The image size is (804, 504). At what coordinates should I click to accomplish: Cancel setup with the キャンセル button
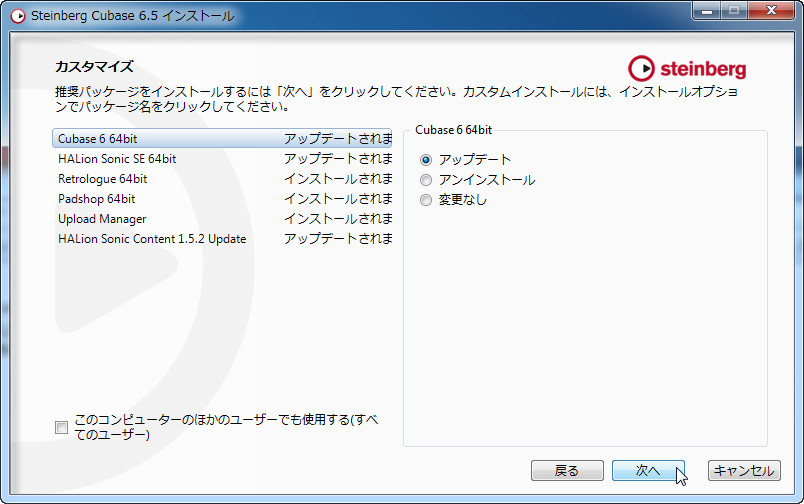tap(744, 470)
